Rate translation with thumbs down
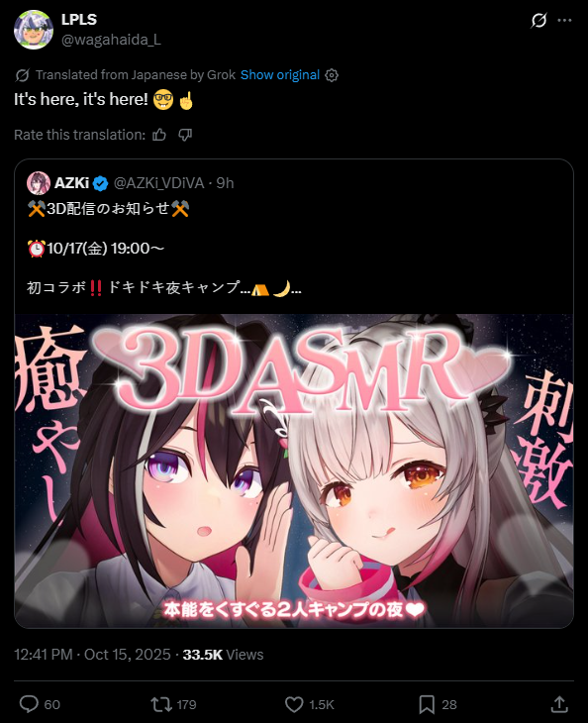Screen dimensions: 588x723 point(185,135)
